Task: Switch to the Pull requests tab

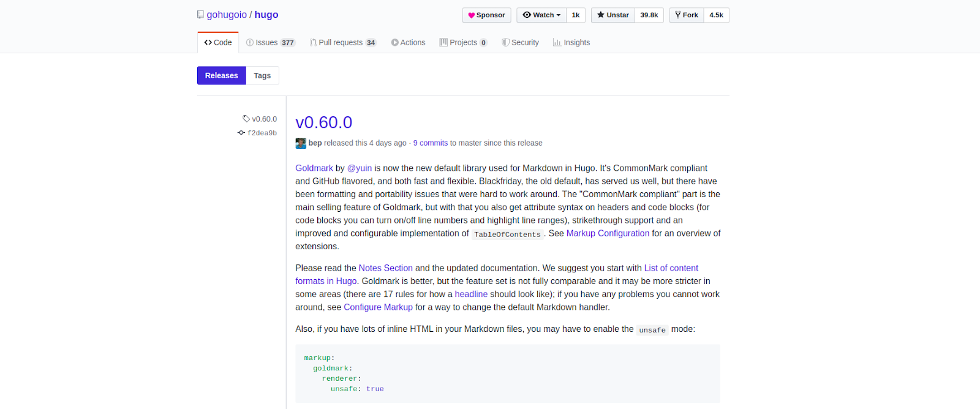Action: (343, 42)
